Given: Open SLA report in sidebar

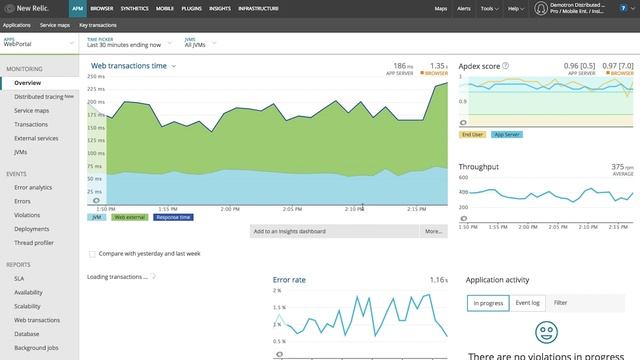Looking at the screenshot, I should (19, 279).
